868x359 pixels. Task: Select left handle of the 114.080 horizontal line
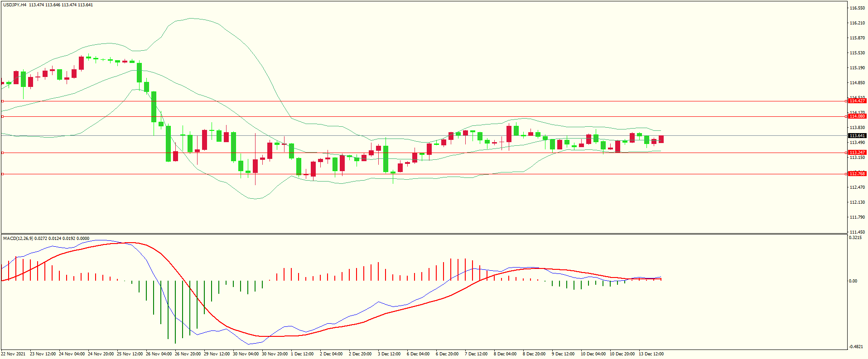pyautogui.click(x=3, y=116)
